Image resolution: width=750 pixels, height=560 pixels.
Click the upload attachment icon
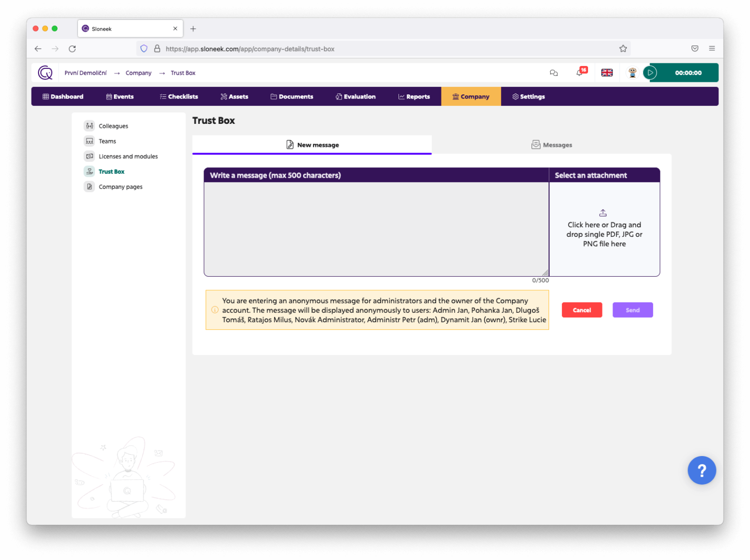[x=603, y=213]
